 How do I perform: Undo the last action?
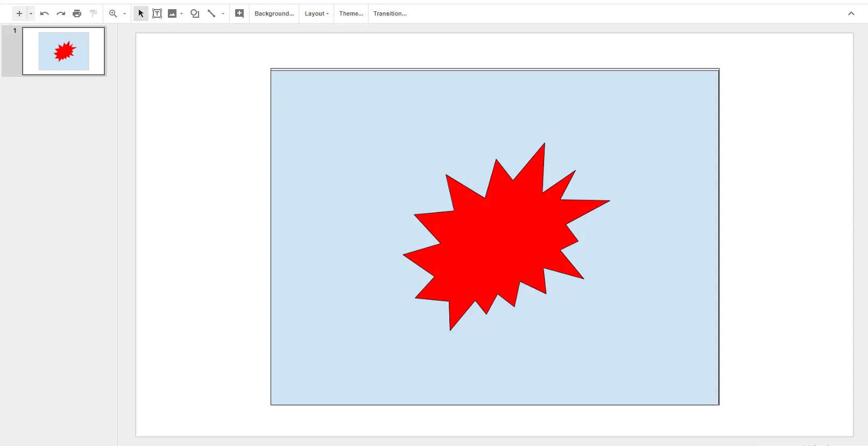[45, 13]
